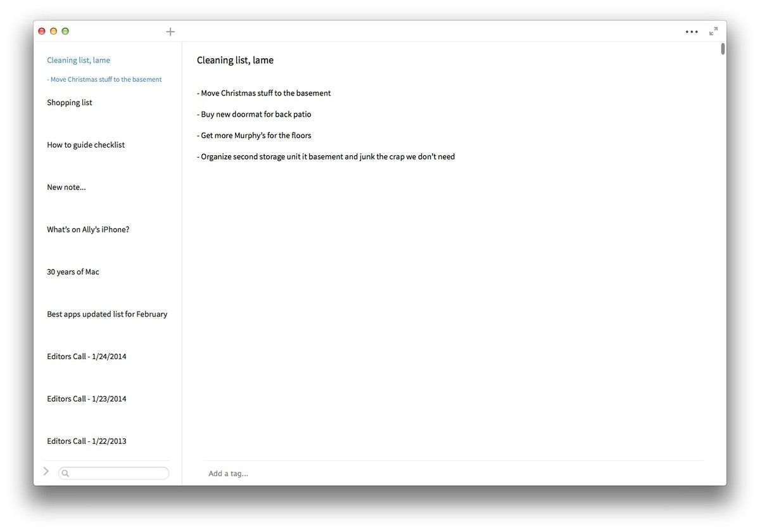Select the New note... entry in the list

click(x=66, y=187)
